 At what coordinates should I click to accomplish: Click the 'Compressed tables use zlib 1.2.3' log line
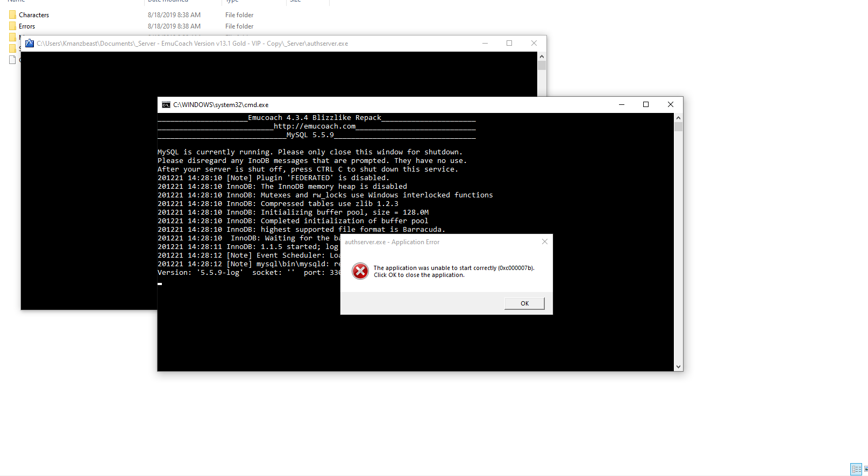[278, 204]
